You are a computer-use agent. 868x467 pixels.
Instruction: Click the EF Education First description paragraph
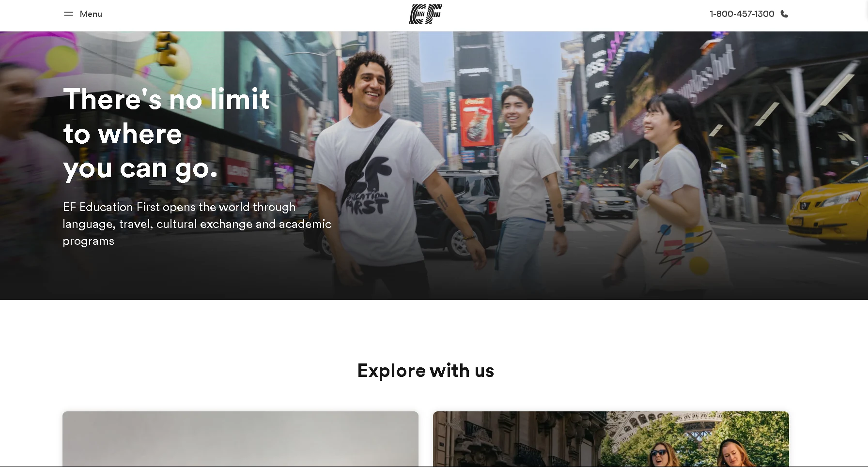(x=197, y=224)
